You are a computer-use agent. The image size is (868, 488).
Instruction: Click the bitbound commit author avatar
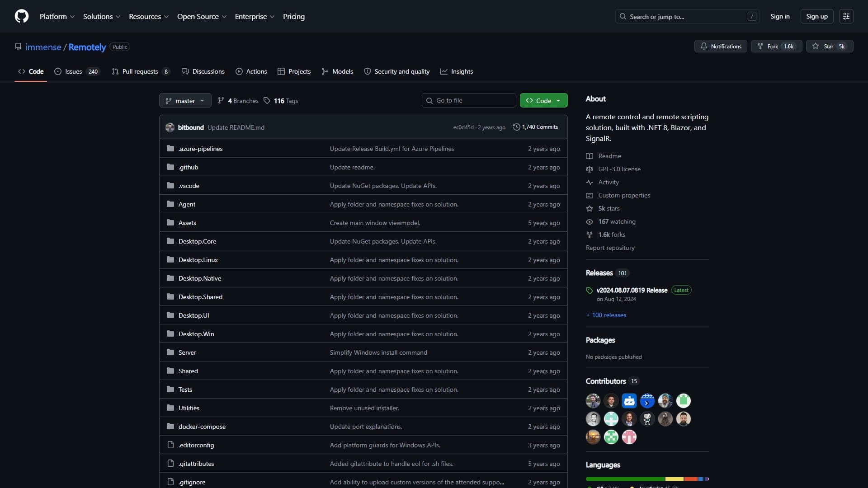(170, 127)
